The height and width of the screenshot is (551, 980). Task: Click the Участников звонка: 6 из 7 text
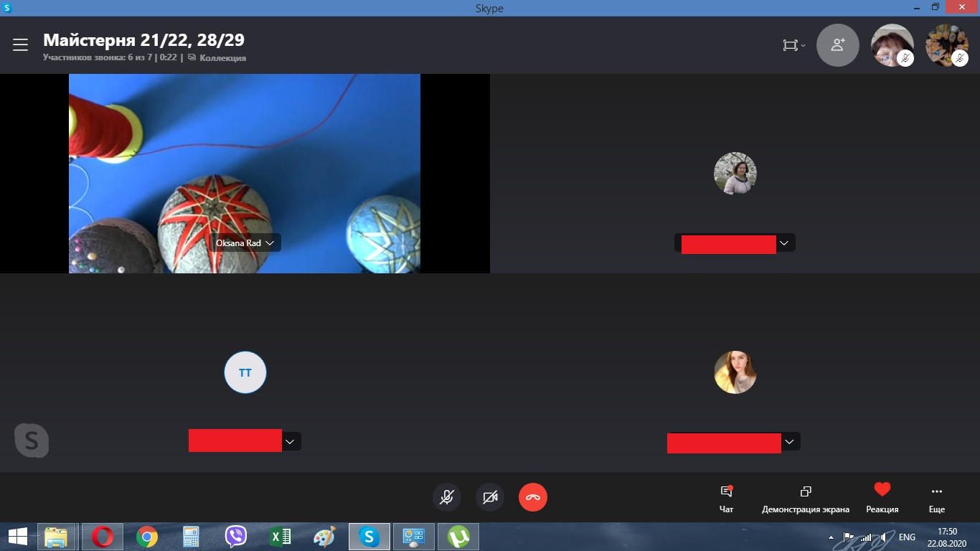[x=99, y=58]
